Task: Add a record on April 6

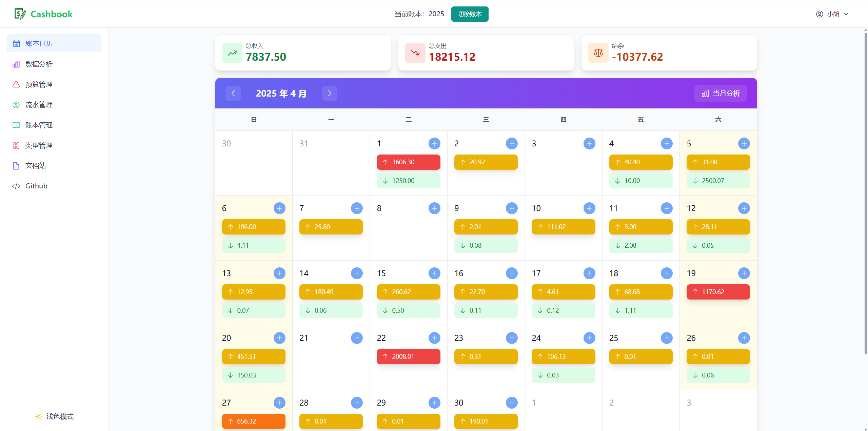Action: click(279, 208)
